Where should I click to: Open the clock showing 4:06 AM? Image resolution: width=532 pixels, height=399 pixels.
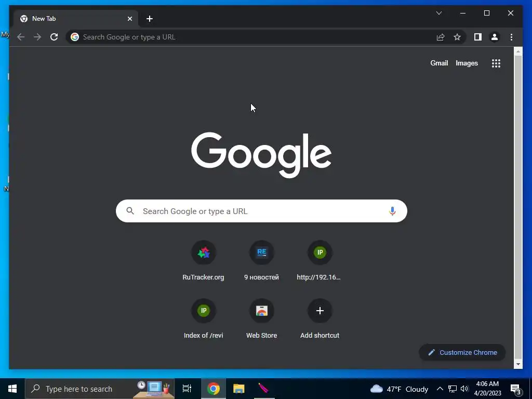point(487,389)
